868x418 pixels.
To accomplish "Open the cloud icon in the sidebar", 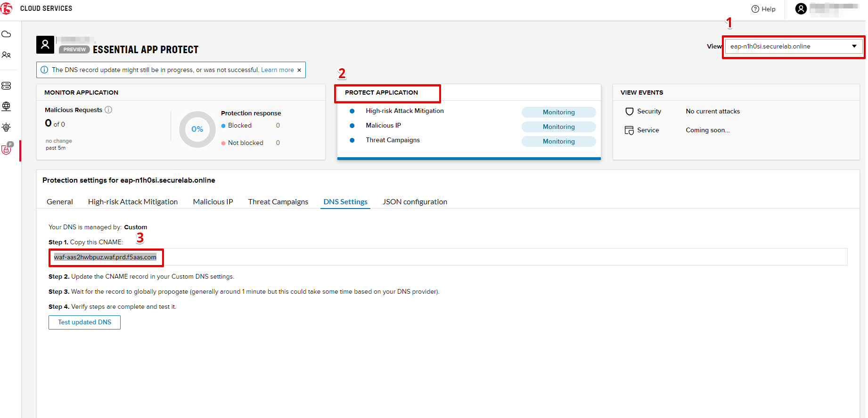I will (x=7, y=34).
